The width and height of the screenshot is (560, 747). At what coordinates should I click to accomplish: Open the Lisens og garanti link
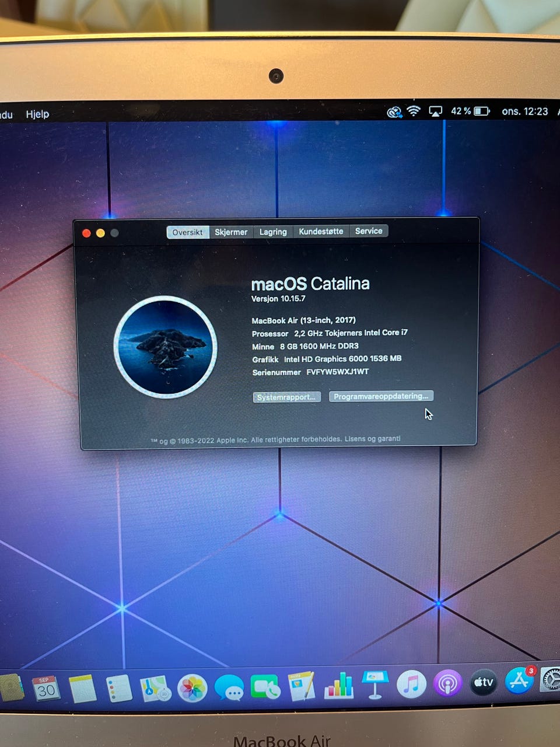point(372,438)
